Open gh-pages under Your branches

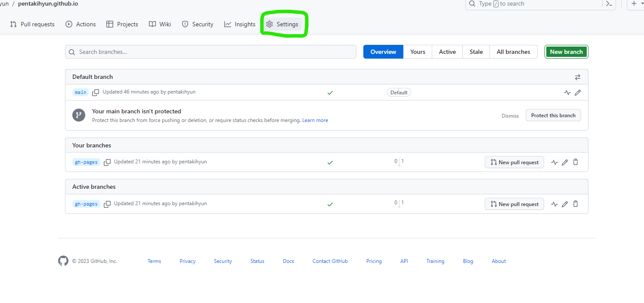tap(86, 162)
